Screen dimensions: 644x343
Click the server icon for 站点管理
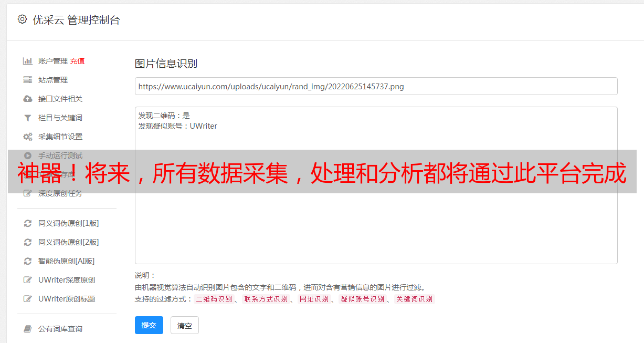point(28,80)
